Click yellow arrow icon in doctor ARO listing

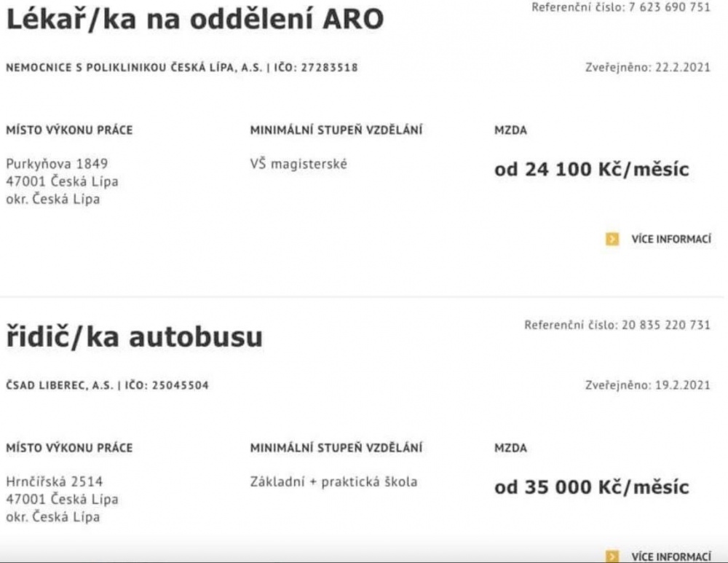click(x=612, y=239)
